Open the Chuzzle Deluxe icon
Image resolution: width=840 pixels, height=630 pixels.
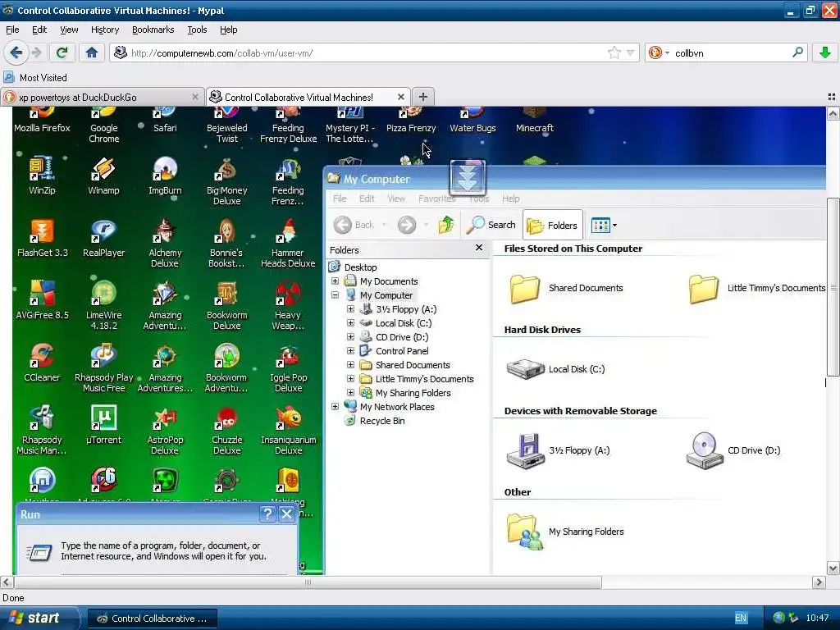[226, 431]
